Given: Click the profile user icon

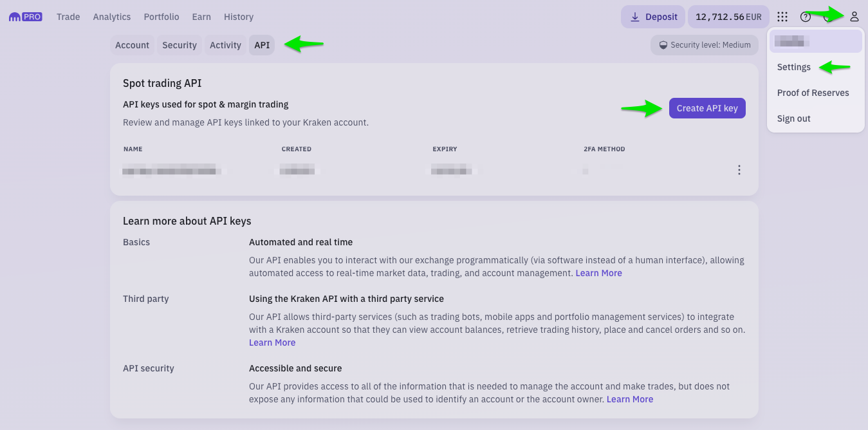Looking at the screenshot, I should [854, 17].
